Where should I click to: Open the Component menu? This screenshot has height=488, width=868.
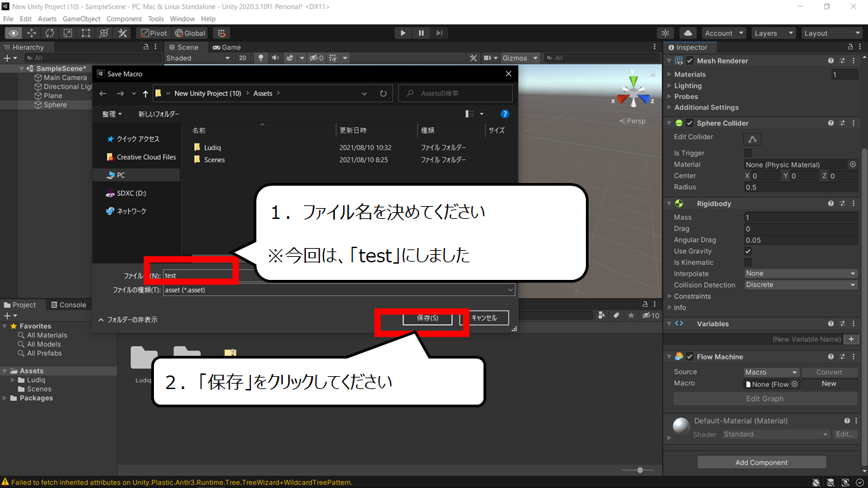[124, 19]
